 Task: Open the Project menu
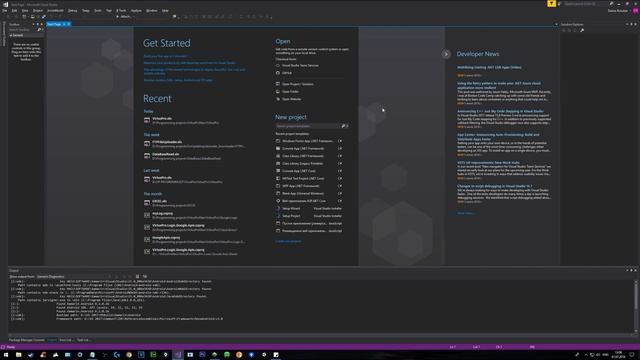click(38, 11)
